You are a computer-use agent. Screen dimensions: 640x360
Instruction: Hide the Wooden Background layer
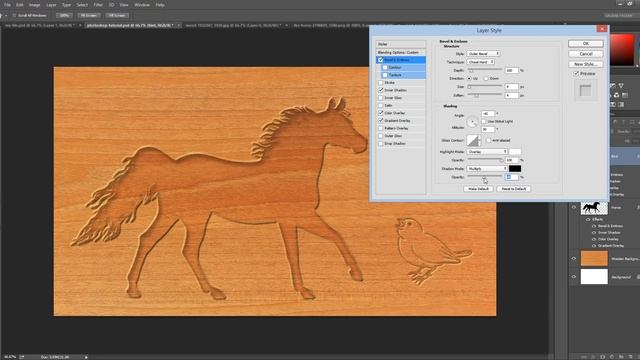point(573,258)
